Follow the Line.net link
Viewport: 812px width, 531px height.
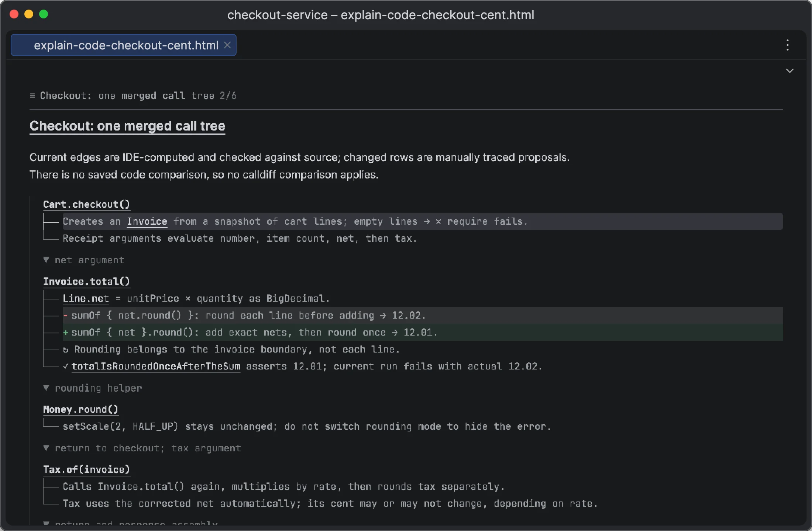(86, 299)
